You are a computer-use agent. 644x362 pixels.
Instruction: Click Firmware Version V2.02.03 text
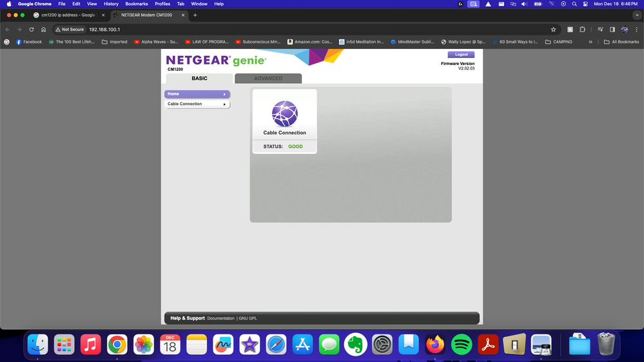[458, 66]
